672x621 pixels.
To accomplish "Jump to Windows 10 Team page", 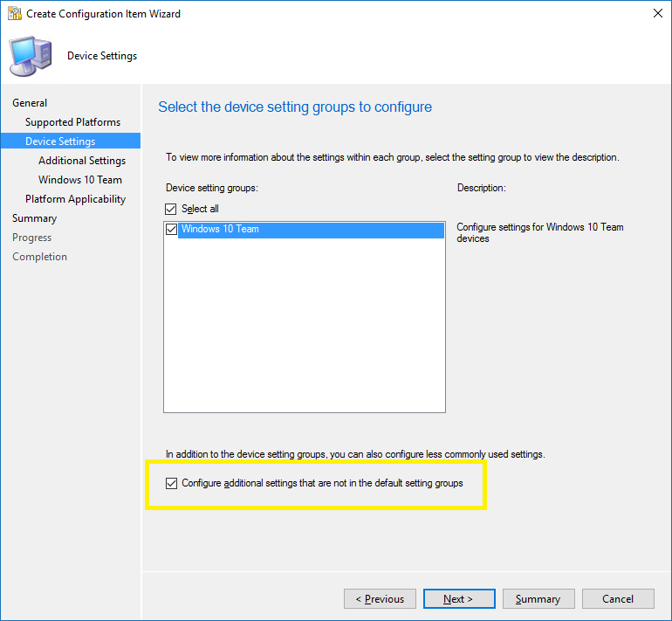I will 80,180.
